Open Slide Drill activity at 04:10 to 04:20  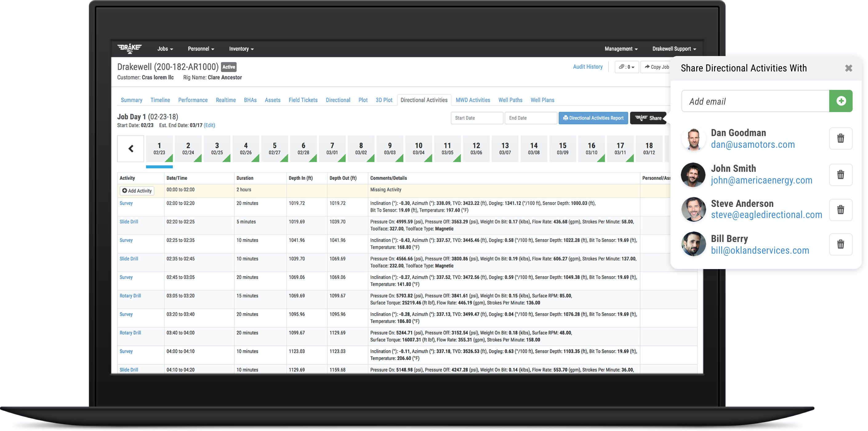click(129, 370)
